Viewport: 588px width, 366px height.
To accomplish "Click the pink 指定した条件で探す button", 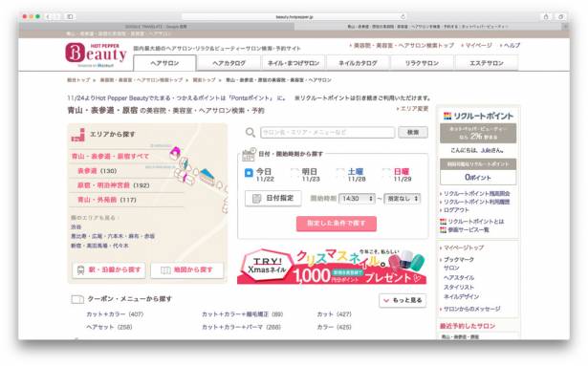I will tap(337, 224).
